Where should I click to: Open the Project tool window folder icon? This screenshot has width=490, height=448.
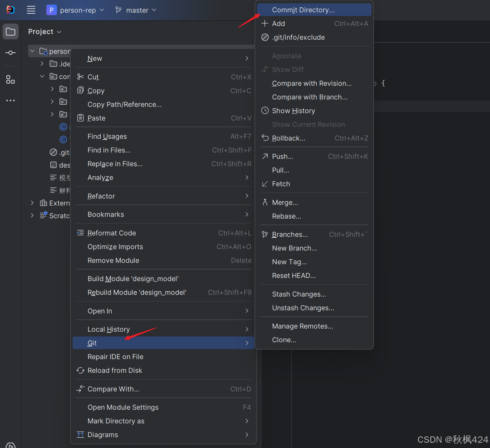click(x=10, y=31)
